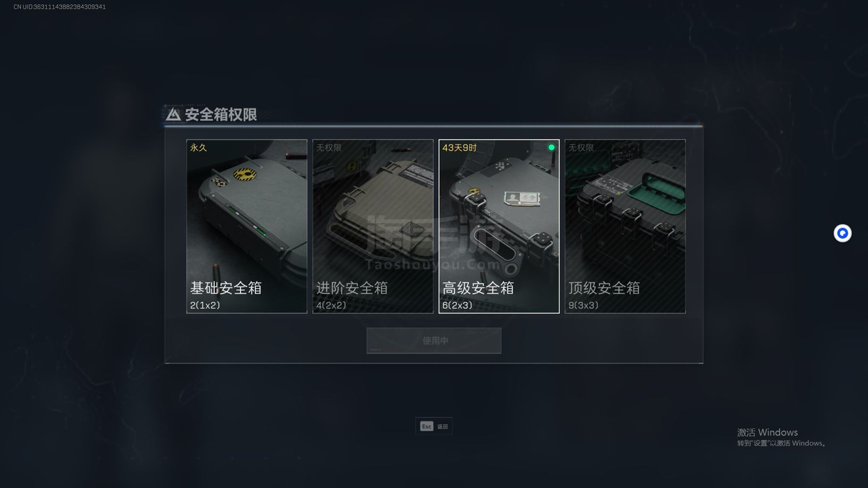The height and width of the screenshot is (488, 868).
Task: Click the yellow hazard sticker on 基础安全箱
Action: (x=245, y=174)
